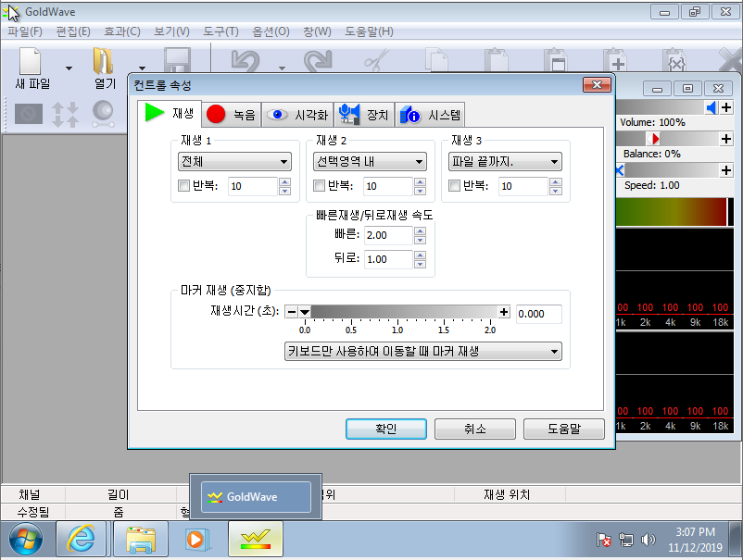This screenshot has height=560, width=743.
Task: Switch to the 시스템 (System) tab
Action: (430, 115)
